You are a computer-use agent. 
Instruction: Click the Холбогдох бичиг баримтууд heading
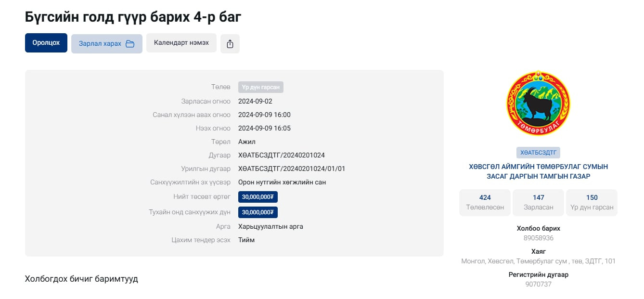(81, 279)
